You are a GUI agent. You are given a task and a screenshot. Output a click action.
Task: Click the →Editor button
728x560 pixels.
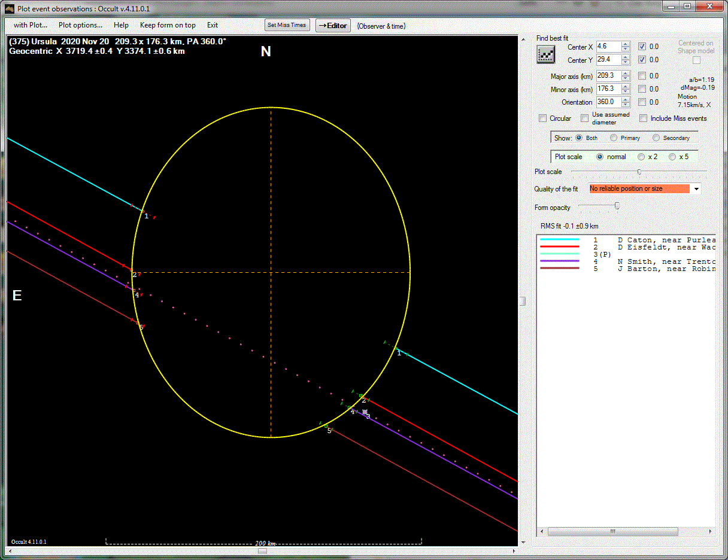[332, 25]
